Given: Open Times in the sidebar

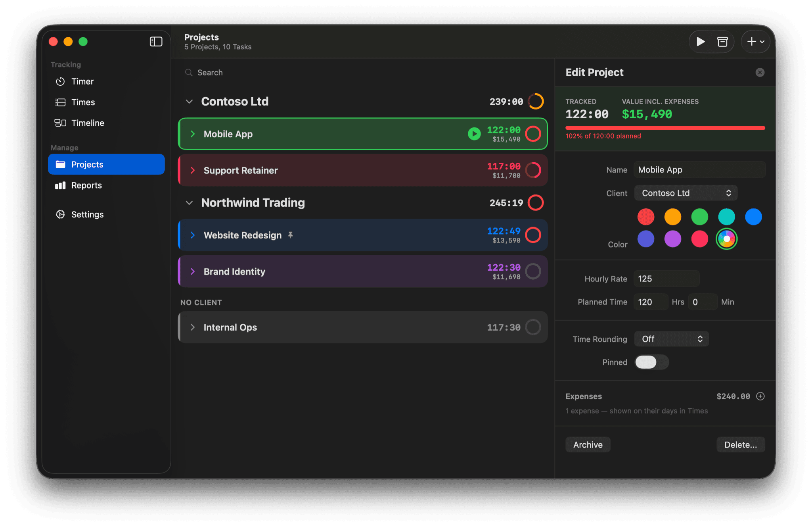Looking at the screenshot, I should pyautogui.click(x=106, y=102).
